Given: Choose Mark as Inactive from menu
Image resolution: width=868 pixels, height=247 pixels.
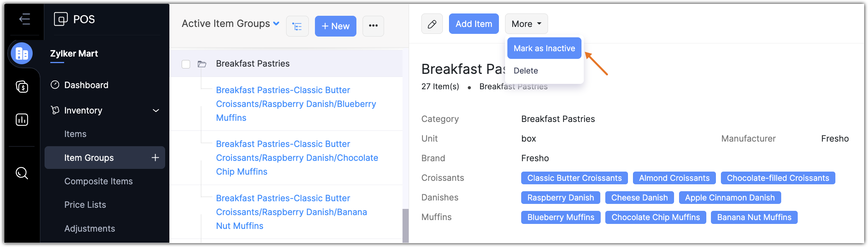Looking at the screenshot, I should pyautogui.click(x=544, y=48).
